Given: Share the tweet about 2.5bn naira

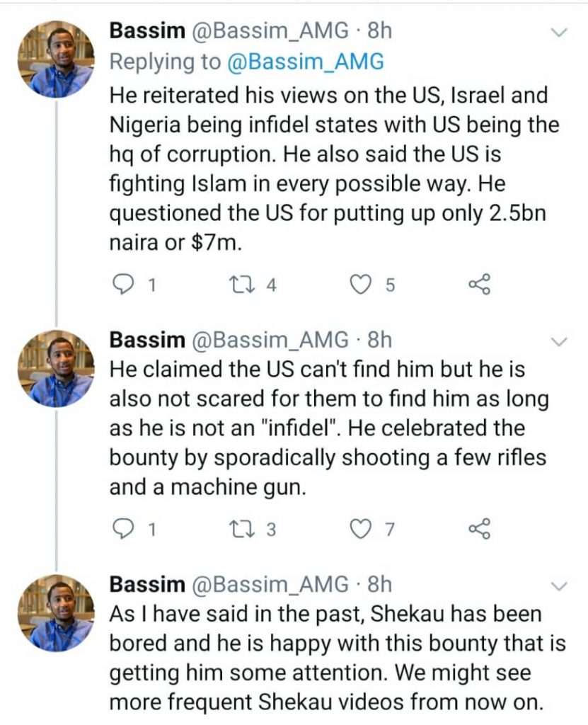Looking at the screenshot, I should coord(479,285).
